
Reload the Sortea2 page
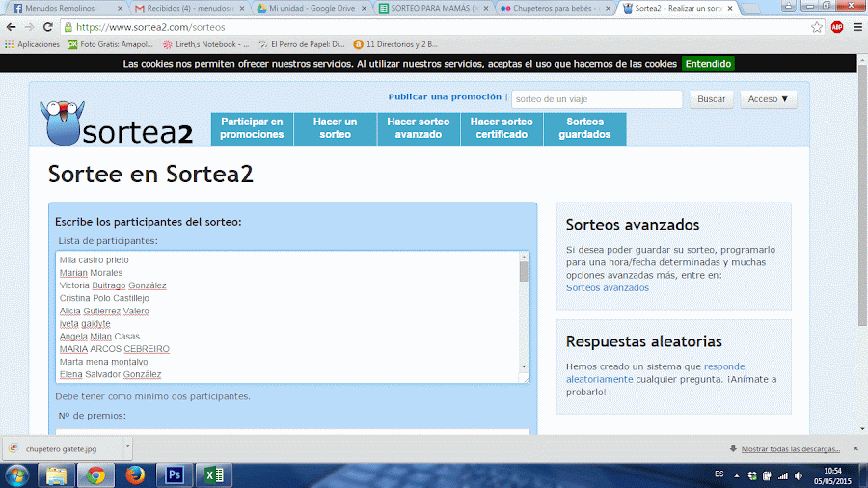(x=48, y=27)
